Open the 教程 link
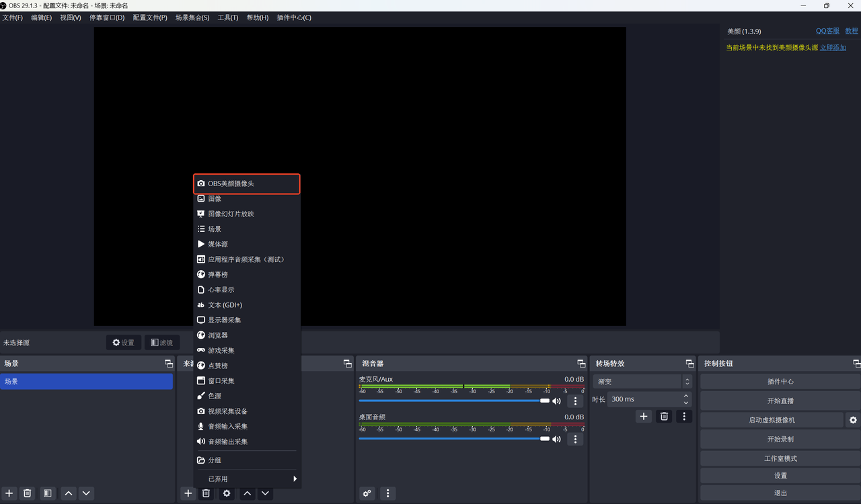Image resolution: width=861 pixels, height=504 pixels. [x=850, y=30]
